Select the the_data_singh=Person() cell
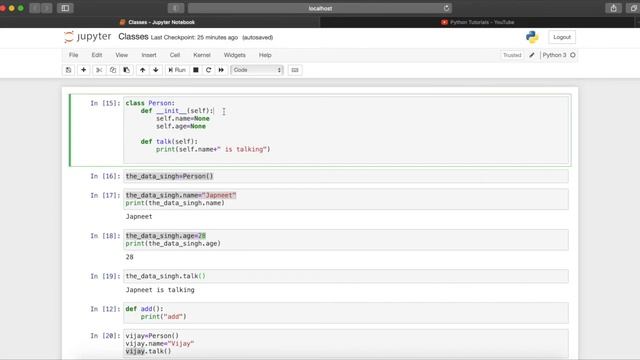This screenshot has height=360, width=640. pyautogui.click(x=346, y=176)
